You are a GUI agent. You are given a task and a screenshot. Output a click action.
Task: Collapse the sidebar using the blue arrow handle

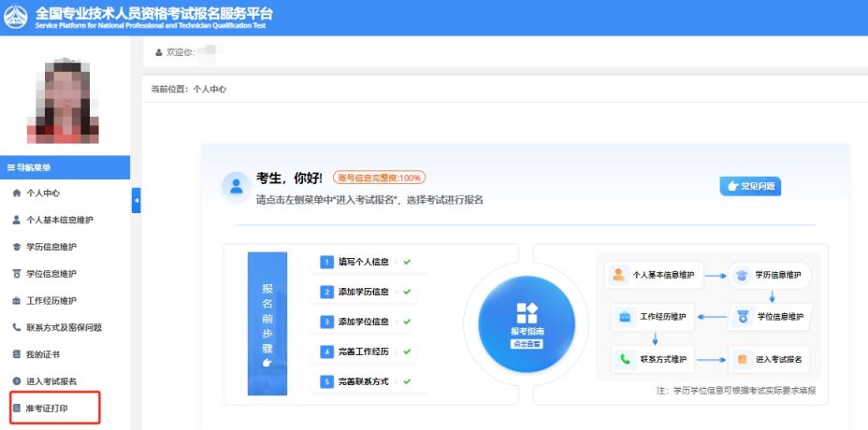[136, 200]
